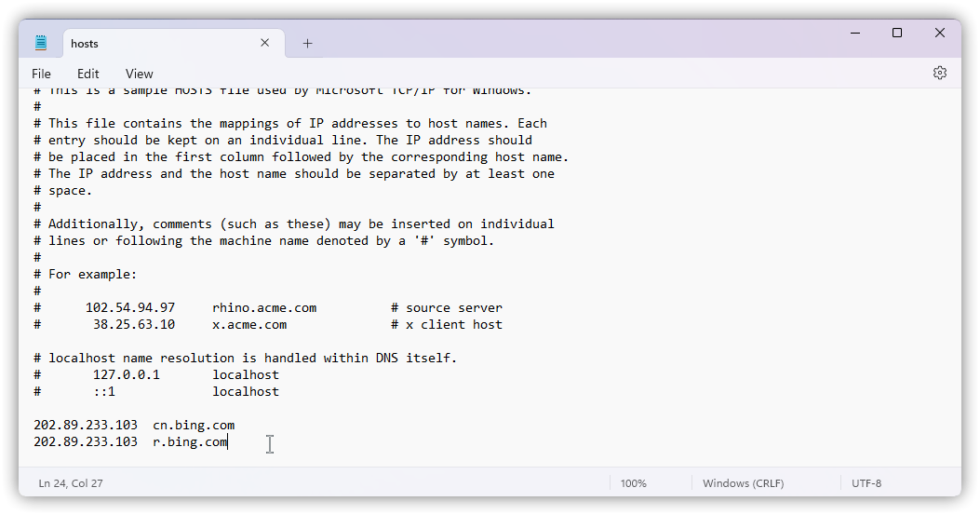
Task: Minimize the Notepad window
Action: pos(855,33)
